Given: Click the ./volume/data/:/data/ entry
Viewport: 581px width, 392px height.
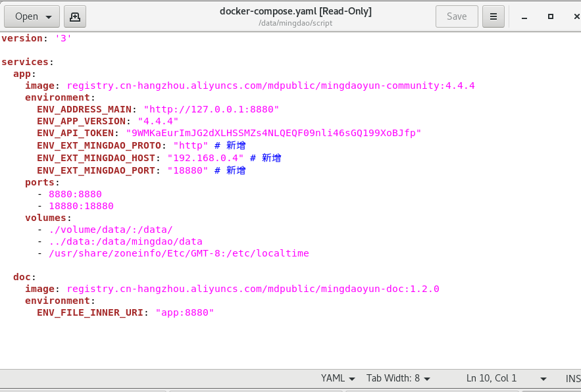Looking at the screenshot, I should [x=111, y=230].
